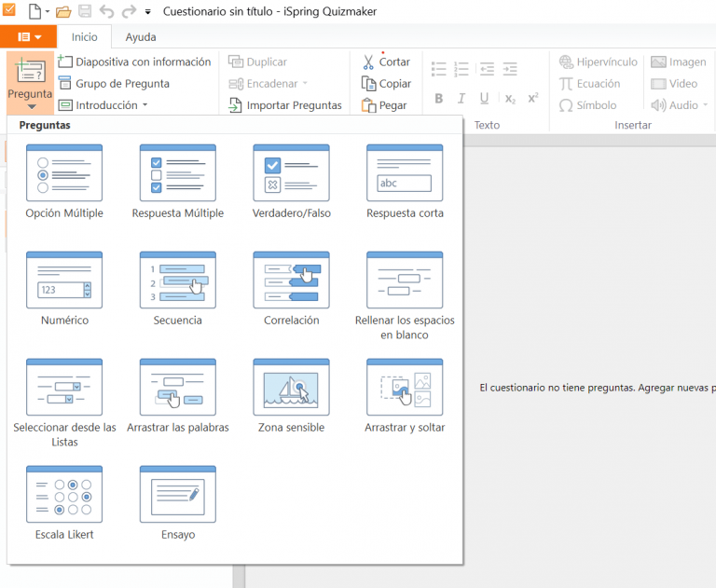
Task: Apply subscript formatting
Action: 510,99
